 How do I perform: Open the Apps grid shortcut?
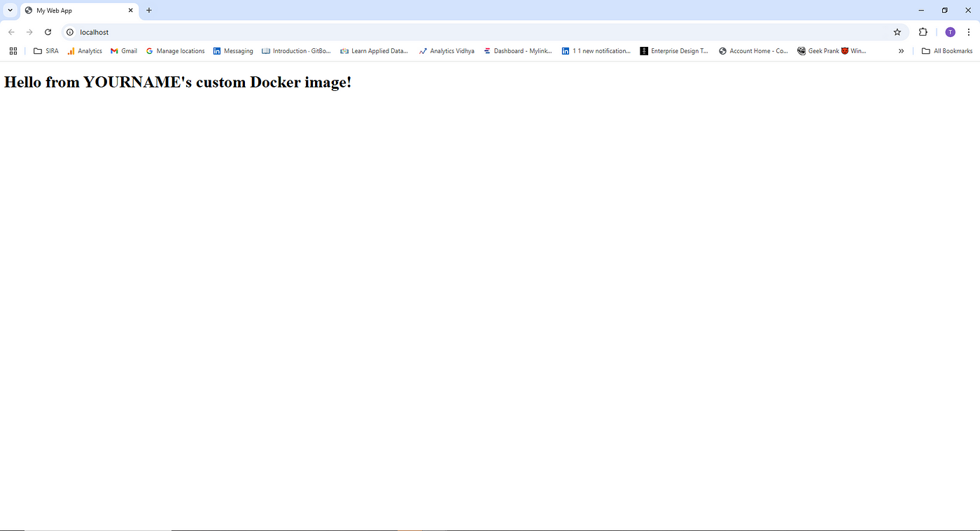13,51
